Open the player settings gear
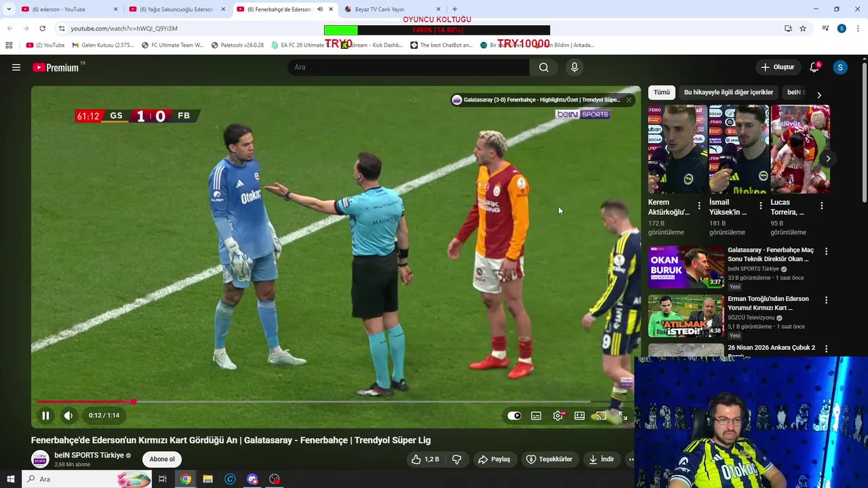Screen dimensions: 868x488 click(x=558, y=415)
